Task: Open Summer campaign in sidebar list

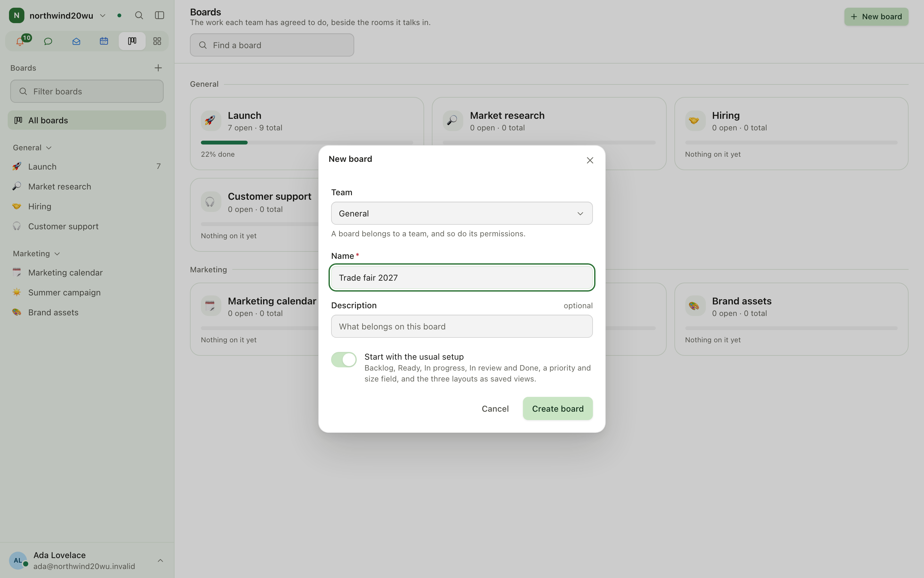Action: (x=87, y=293)
